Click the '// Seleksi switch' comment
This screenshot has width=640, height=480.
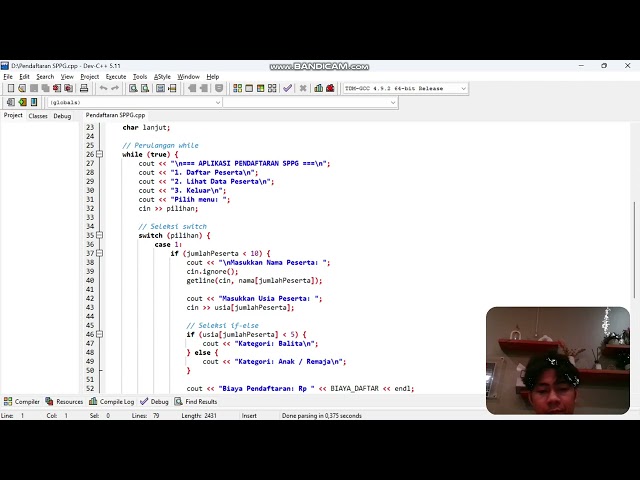172,227
